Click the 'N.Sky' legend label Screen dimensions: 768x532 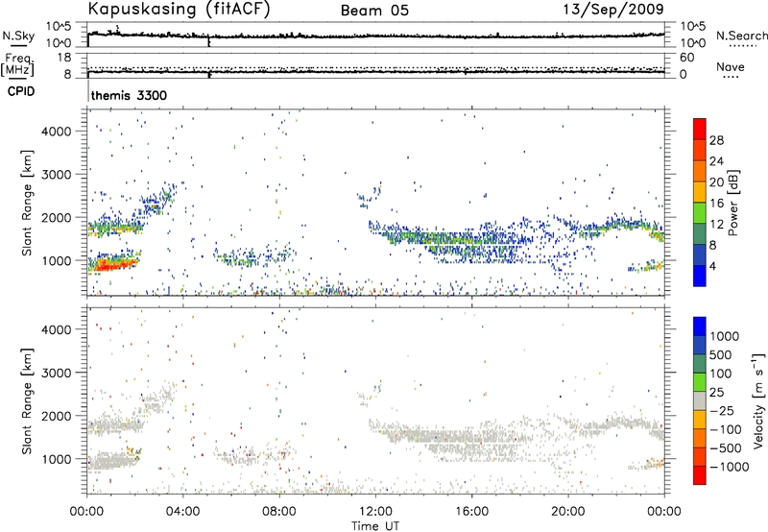point(18,36)
